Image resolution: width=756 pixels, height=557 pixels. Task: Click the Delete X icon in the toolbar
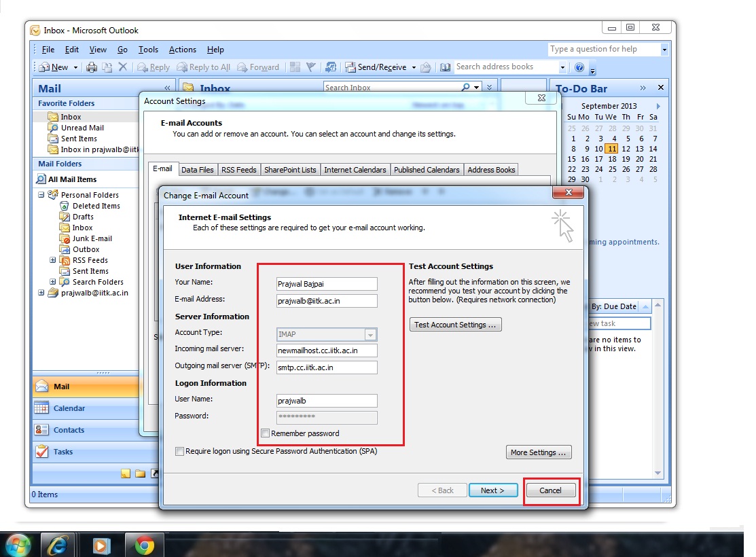point(123,67)
